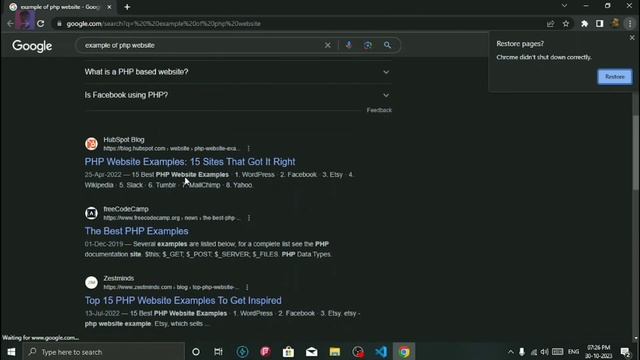The height and width of the screenshot is (360, 640).
Task: Expand 'Is Facebook using PHP?' question
Action: coord(238,95)
